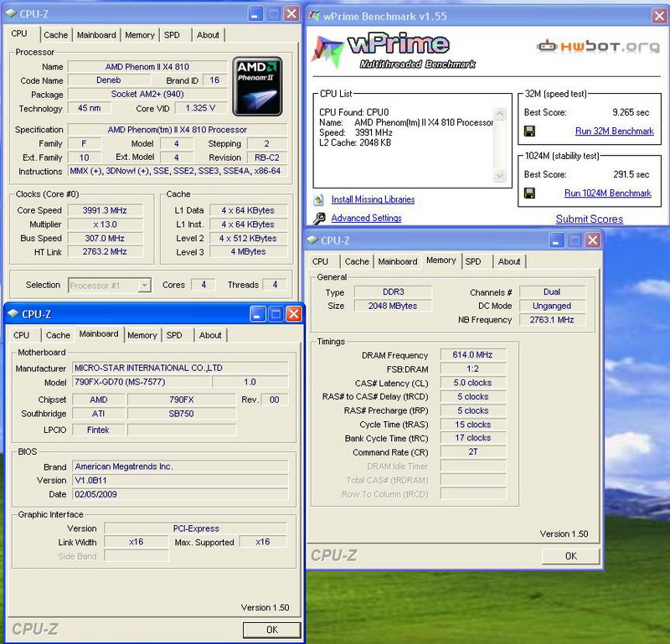
Task: Click the save icon for 32M score
Action: tap(529, 131)
